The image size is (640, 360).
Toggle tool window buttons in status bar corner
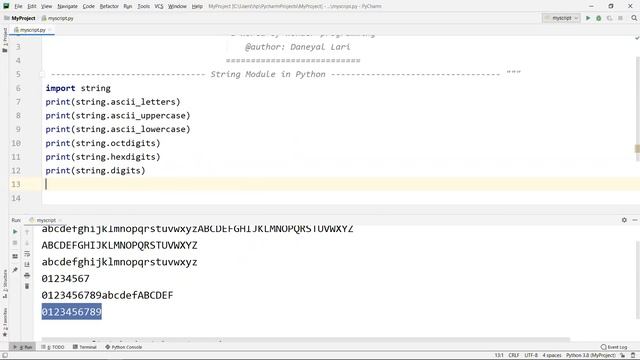coord(4,355)
